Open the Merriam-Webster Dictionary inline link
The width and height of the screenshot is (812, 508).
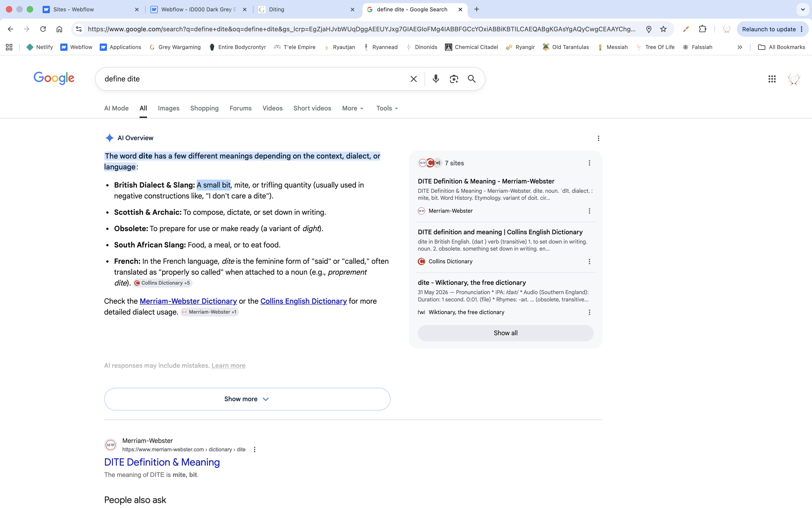point(188,301)
